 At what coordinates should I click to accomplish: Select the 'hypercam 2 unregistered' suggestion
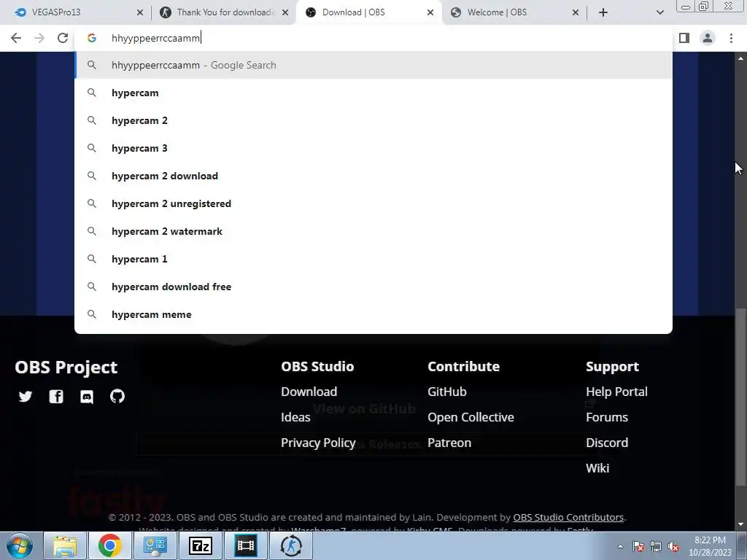[373, 203]
